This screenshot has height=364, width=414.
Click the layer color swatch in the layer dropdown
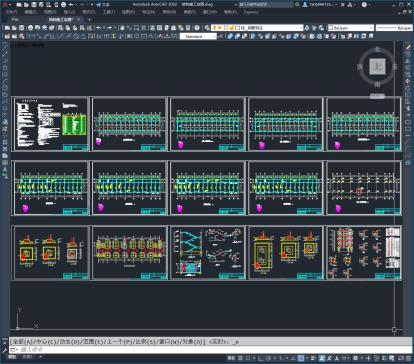(238, 28)
